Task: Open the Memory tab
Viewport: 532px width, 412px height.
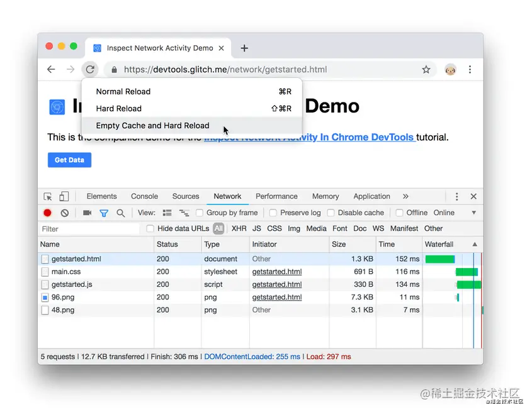Action: (x=325, y=196)
